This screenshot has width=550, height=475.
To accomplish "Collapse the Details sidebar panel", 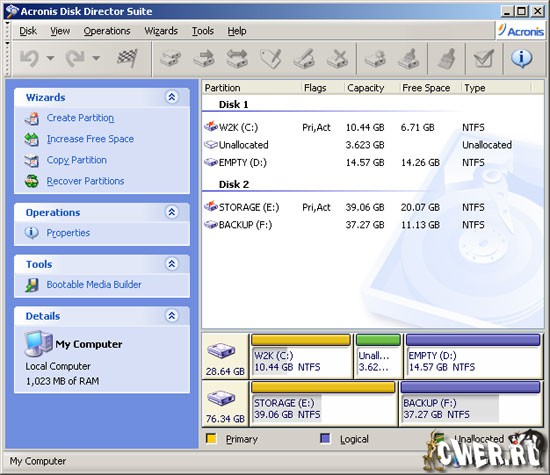I will click(x=172, y=316).
